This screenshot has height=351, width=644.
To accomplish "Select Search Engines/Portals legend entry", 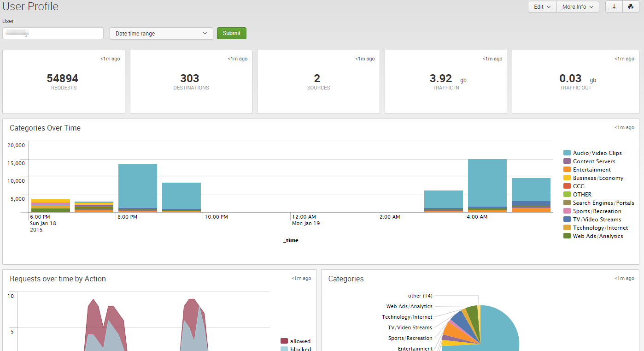I will [x=599, y=202].
